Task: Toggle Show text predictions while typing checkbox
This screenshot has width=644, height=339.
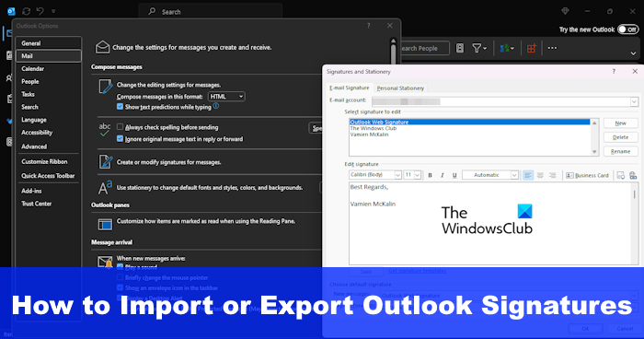Action: coord(120,107)
